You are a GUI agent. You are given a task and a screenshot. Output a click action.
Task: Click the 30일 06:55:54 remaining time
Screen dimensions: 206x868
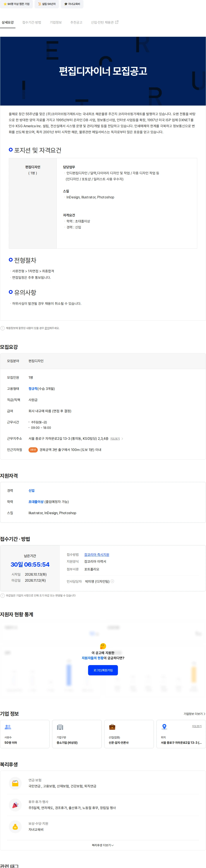click(30, 564)
